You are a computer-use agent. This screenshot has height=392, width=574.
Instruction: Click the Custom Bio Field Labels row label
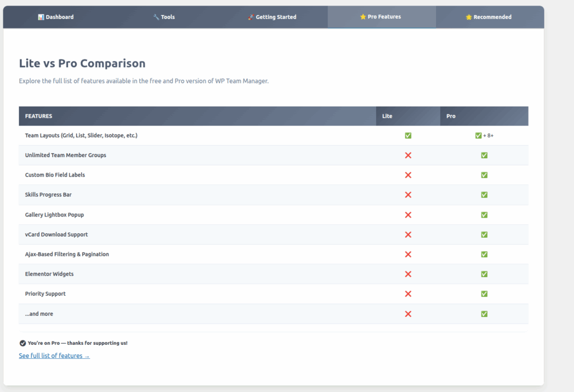click(x=55, y=175)
